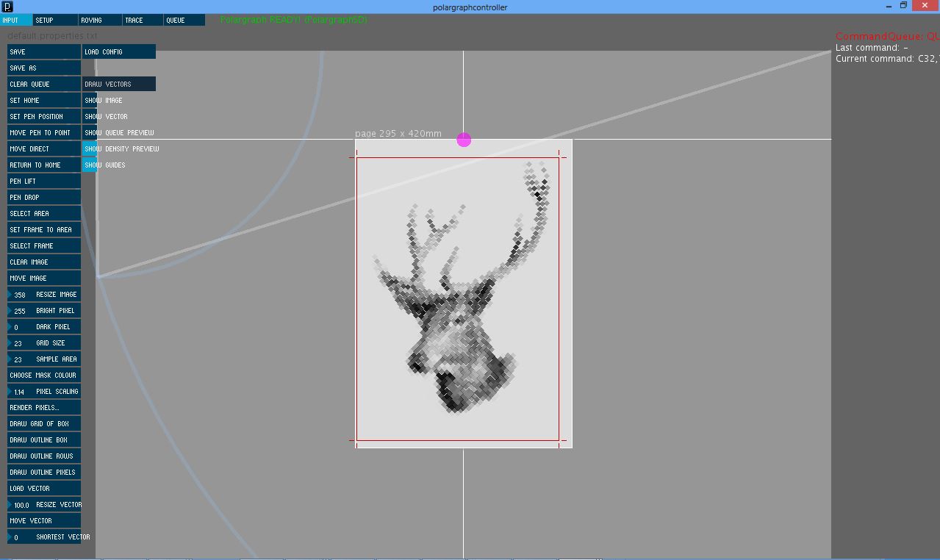Image resolution: width=940 pixels, height=560 pixels.
Task: Click Draw Grid Of Box
Action: (x=44, y=423)
